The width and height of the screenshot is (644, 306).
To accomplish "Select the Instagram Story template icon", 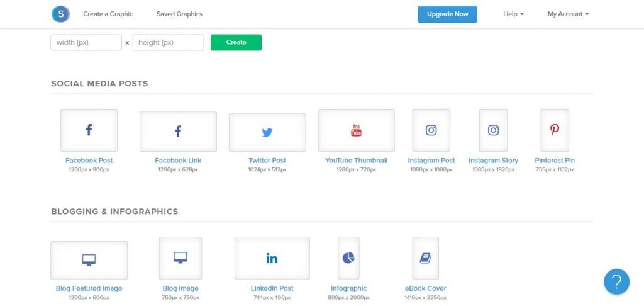I will (493, 130).
